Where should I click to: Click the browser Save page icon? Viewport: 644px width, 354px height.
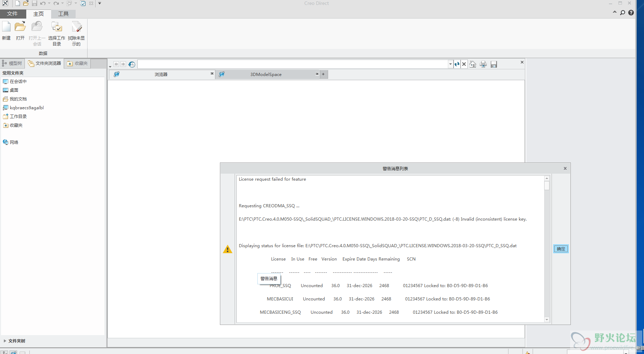point(494,64)
